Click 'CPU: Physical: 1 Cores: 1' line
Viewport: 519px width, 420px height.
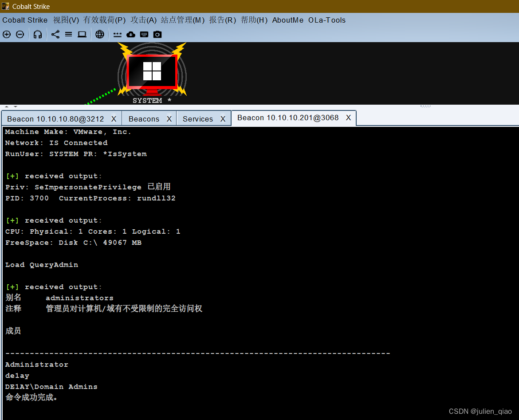coord(93,232)
